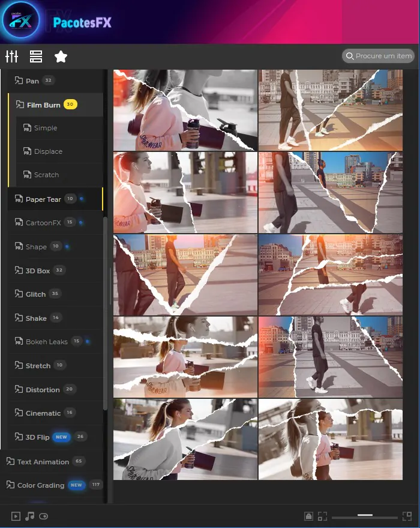Expand the Text Animation folder
This screenshot has height=528, width=420.
pyautogui.click(x=43, y=461)
